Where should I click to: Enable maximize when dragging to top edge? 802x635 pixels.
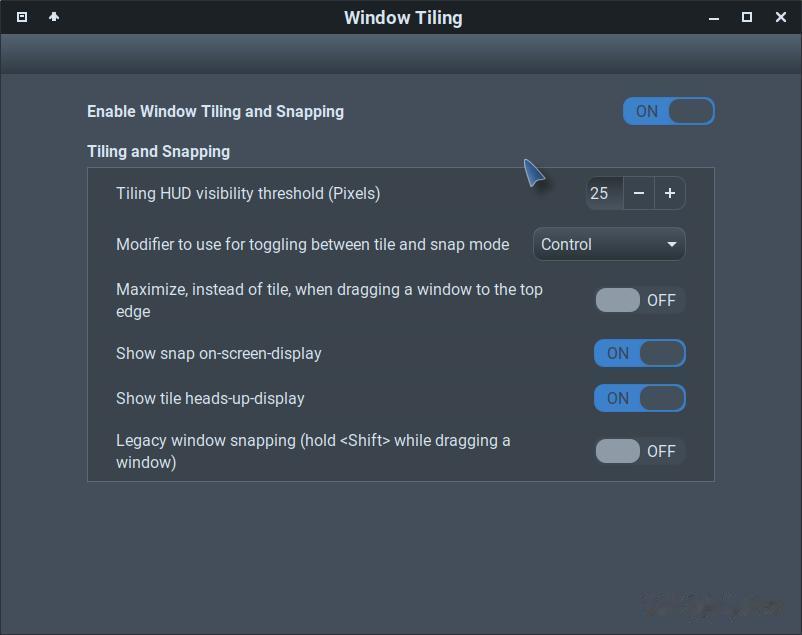(x=640, y=300)
